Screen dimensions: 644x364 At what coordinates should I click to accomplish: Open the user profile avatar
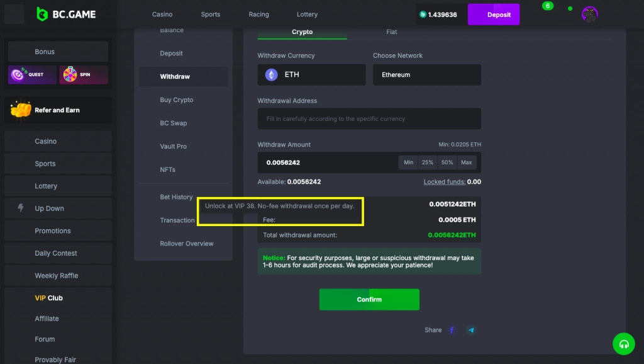coord(589,14)
